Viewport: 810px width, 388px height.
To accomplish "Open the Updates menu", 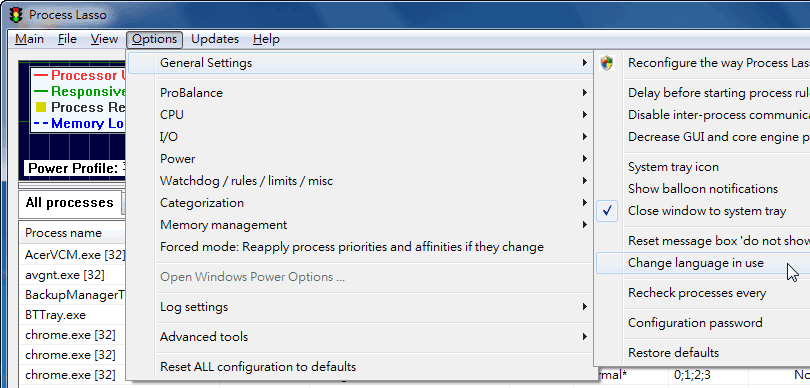I will tap(215, 39).
